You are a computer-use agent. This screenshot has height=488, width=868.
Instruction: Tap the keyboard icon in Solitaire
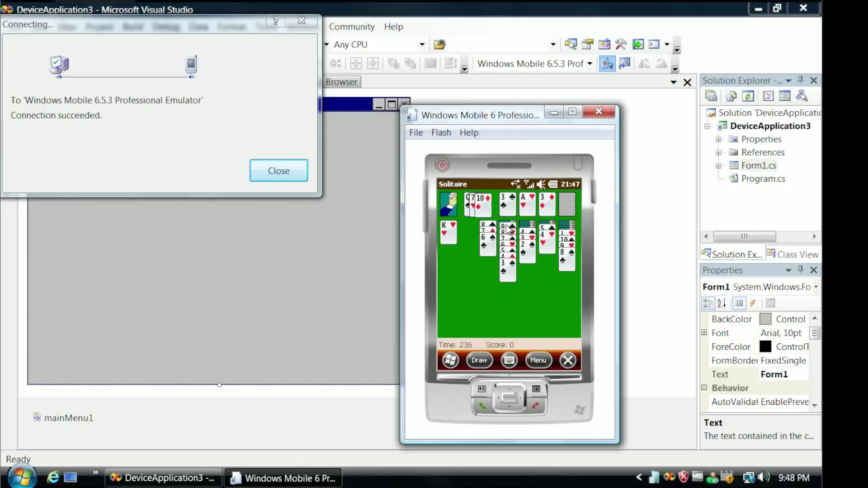coord(509,360)
